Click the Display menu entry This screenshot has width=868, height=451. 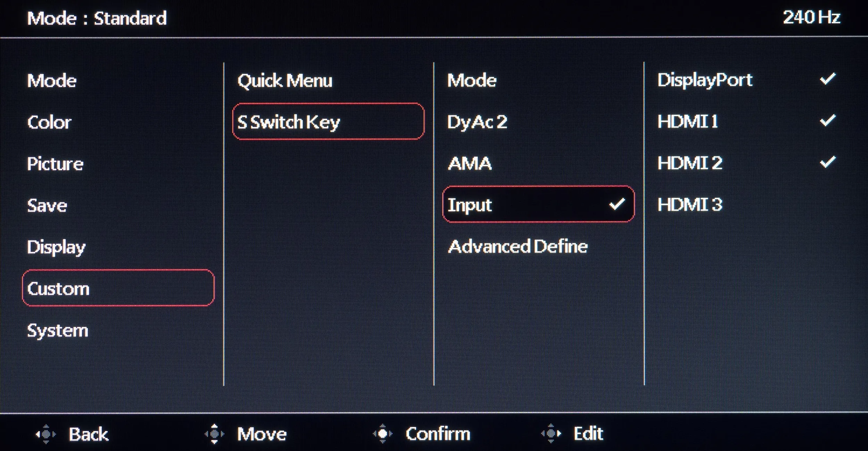56,247
